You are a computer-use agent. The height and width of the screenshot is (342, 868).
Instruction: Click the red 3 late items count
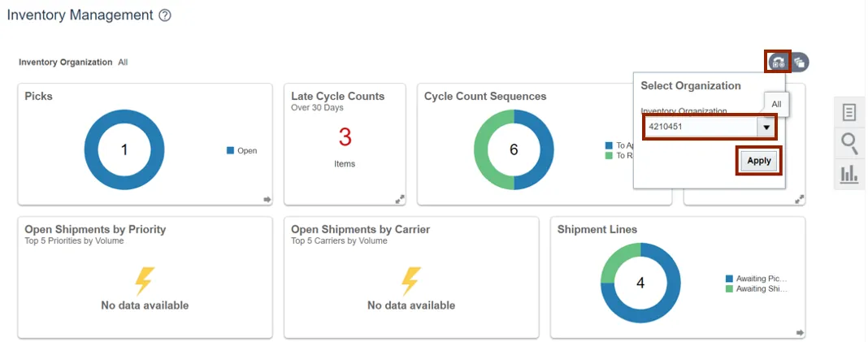click(345, 137)
